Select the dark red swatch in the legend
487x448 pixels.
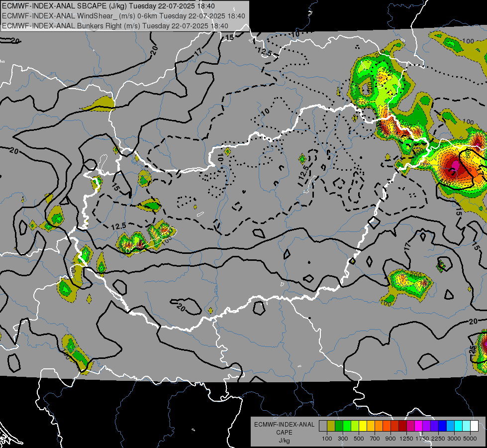402,426
